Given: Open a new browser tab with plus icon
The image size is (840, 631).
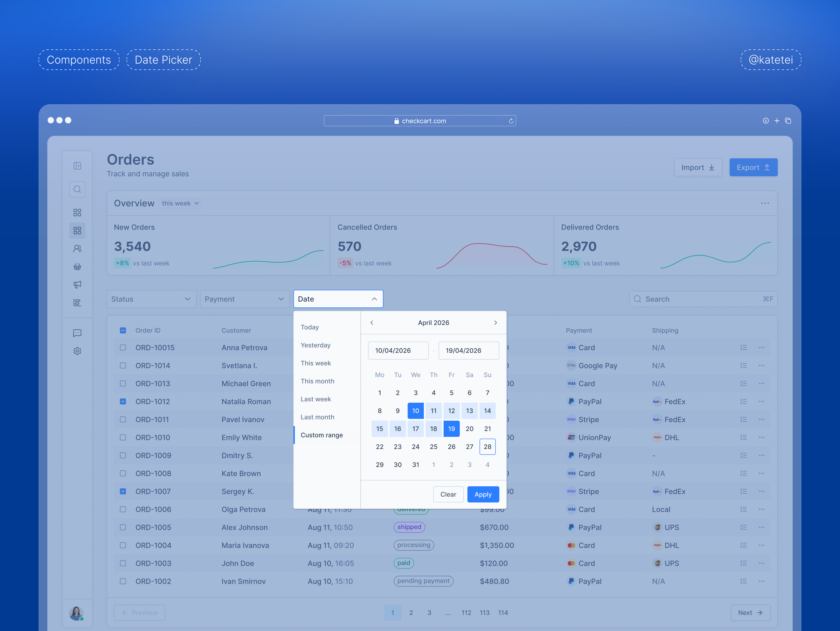Looking at the screenshot, I should (x=777, y=121).
